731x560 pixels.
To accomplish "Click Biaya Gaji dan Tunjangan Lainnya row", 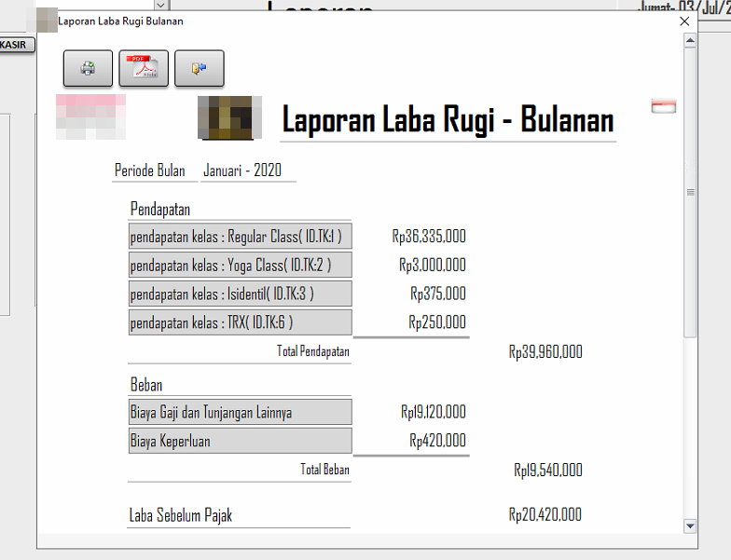I will [x=240, y=412].
